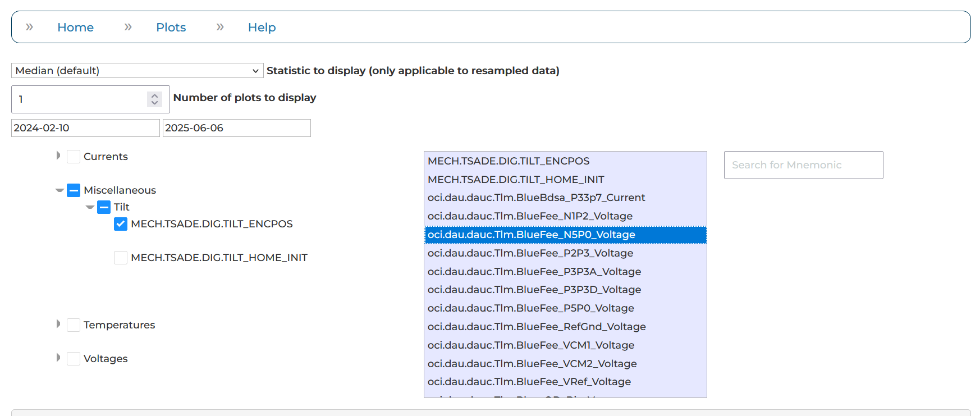Select BlueFee_RefGnd_Voltage list entry

point(565,327)
